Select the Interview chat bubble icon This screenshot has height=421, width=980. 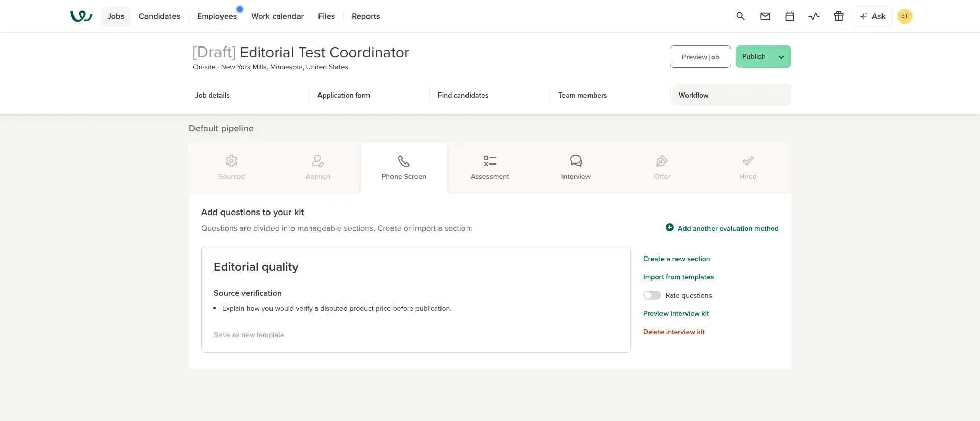(x=576, y=161)
